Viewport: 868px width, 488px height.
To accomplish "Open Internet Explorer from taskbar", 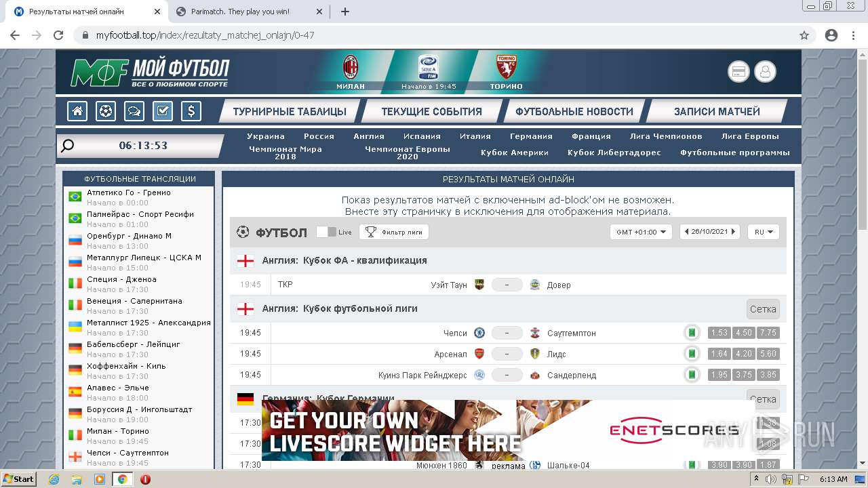I will (x=54, y=479).
